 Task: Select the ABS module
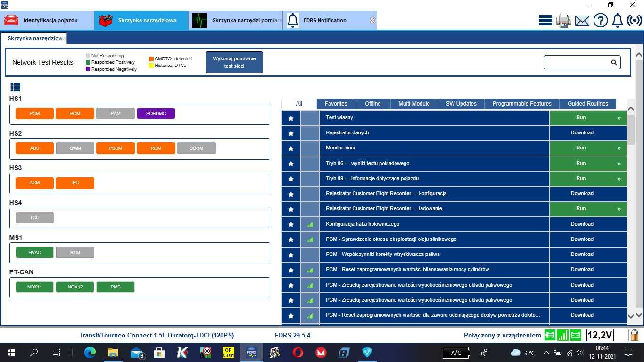pos(34,148)
